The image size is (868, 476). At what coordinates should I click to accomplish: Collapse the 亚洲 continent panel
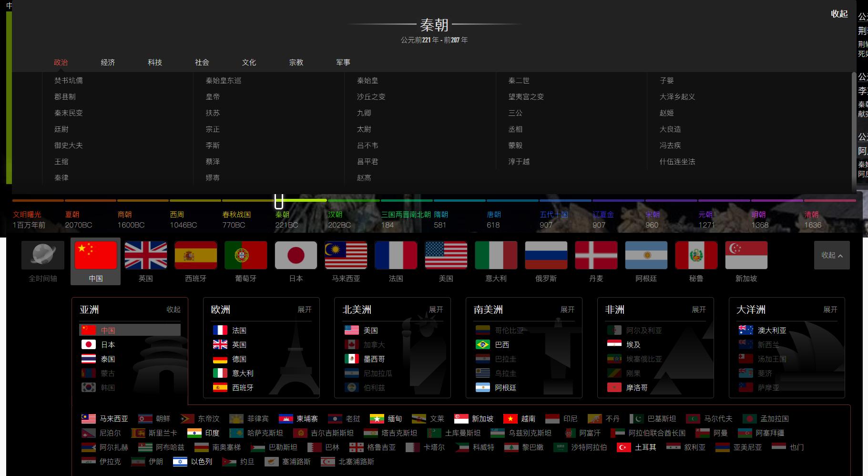174,310
